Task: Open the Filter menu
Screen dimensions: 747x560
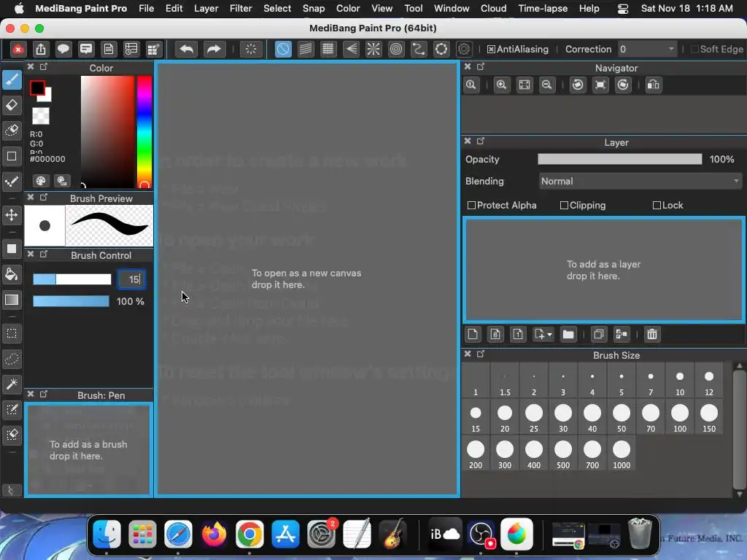Action: [x=241, y=8]
